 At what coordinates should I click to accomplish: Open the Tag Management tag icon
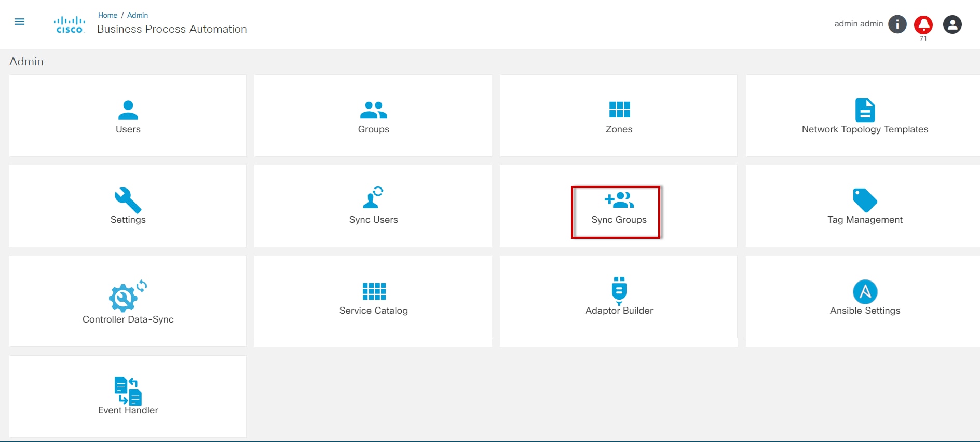click(x=865, y=200)
